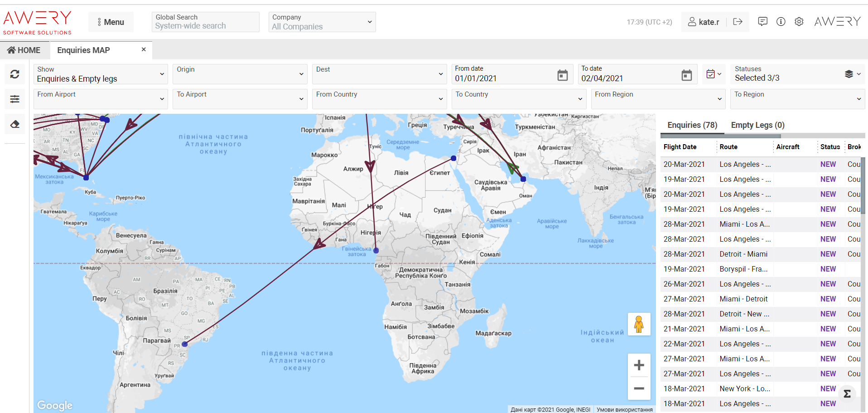
Task: Open the main Menu button
Action: point(111,22)
